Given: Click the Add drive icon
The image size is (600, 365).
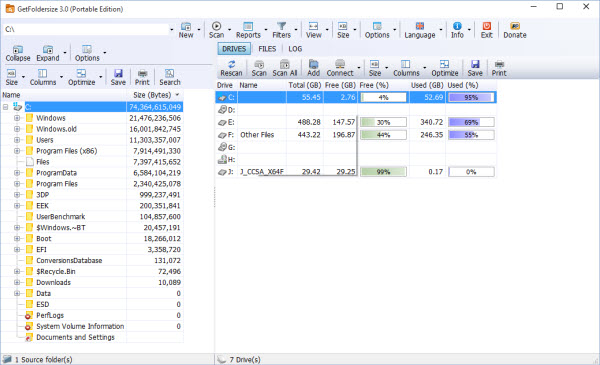Looking at the screenshot, I should point(313,64).
